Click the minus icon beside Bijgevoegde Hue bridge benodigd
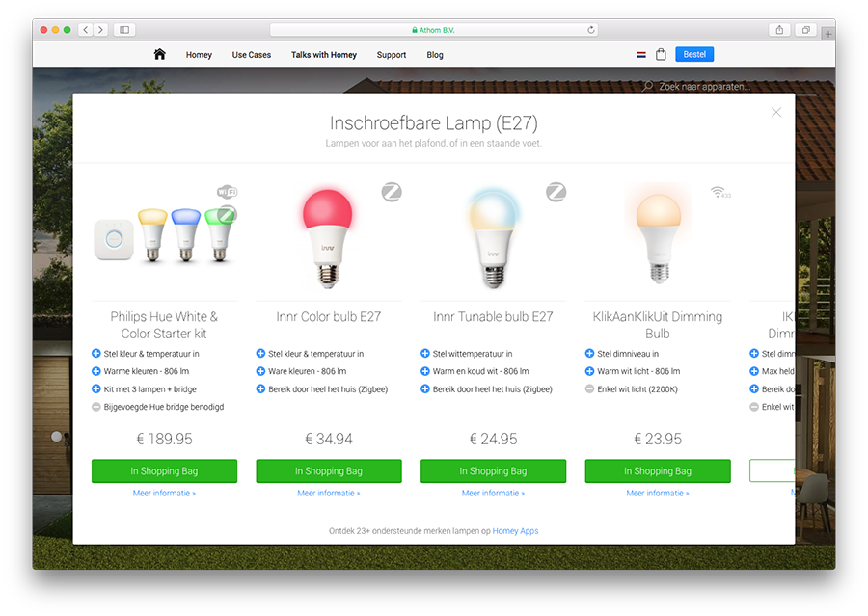This screenshot has width=868, height=616. pyautogui.click(x=95, y=407)
